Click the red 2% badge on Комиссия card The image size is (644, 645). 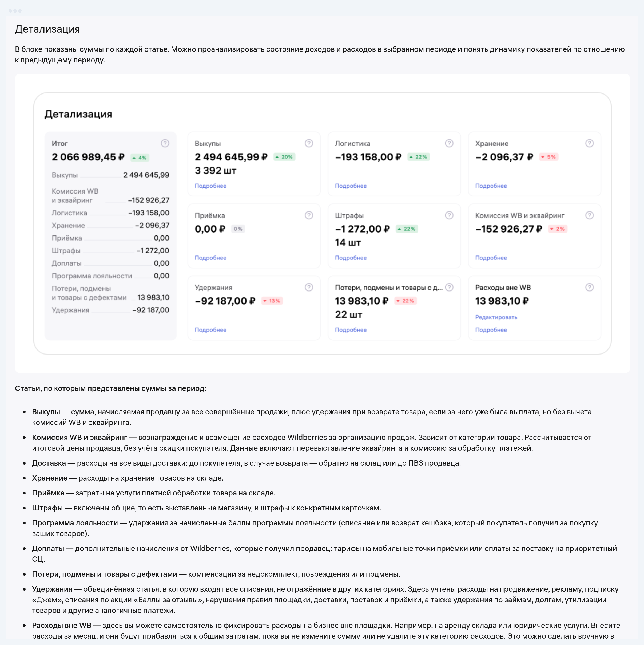(558, 229)
